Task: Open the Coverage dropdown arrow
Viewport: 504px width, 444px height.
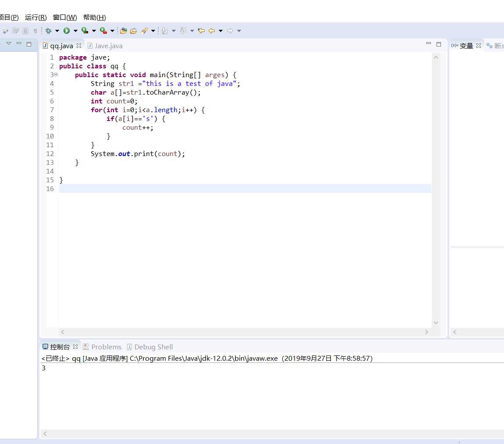Action: coord(94,31)
